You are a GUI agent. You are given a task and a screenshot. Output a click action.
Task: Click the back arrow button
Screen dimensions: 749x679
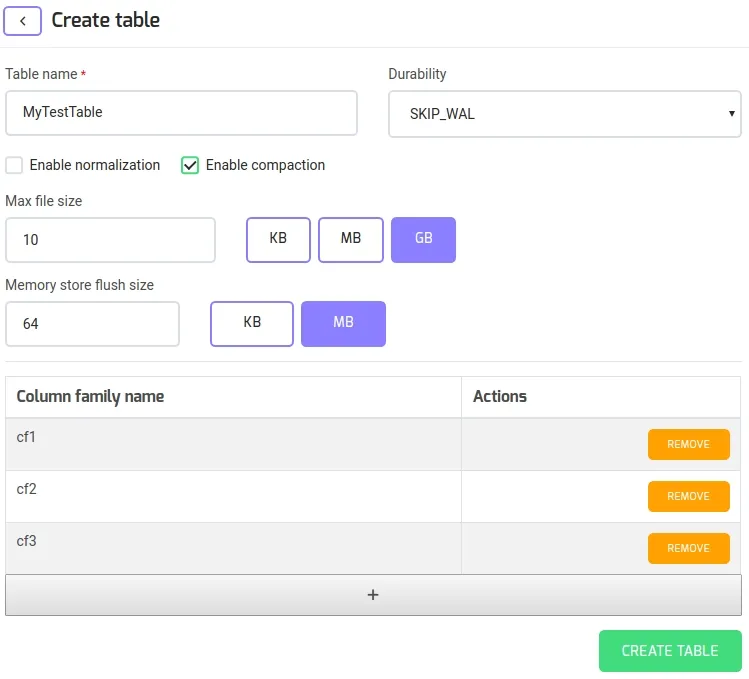click(23, 21)
